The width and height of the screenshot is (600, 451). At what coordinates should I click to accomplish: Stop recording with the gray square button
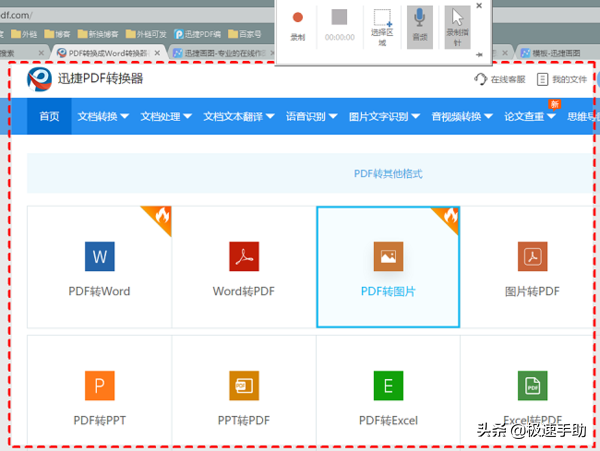point(339,17)
